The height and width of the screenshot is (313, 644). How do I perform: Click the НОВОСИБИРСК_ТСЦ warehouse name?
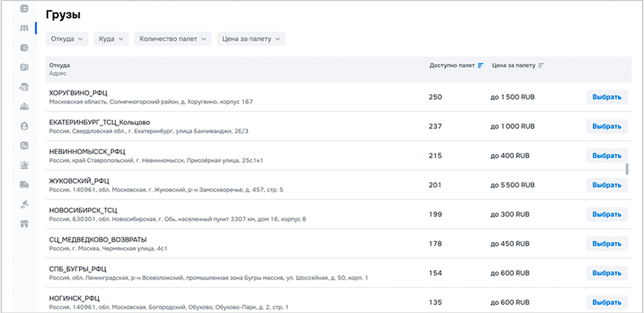pos(83,210)
